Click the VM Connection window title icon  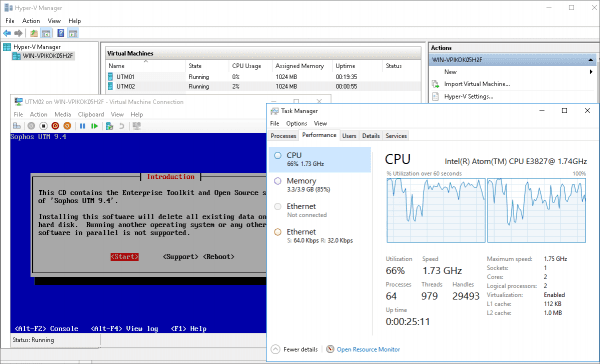(18, 102)
